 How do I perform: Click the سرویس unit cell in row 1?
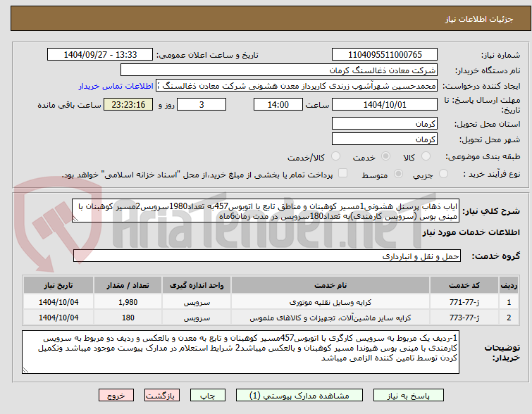[x=197, y=302]
